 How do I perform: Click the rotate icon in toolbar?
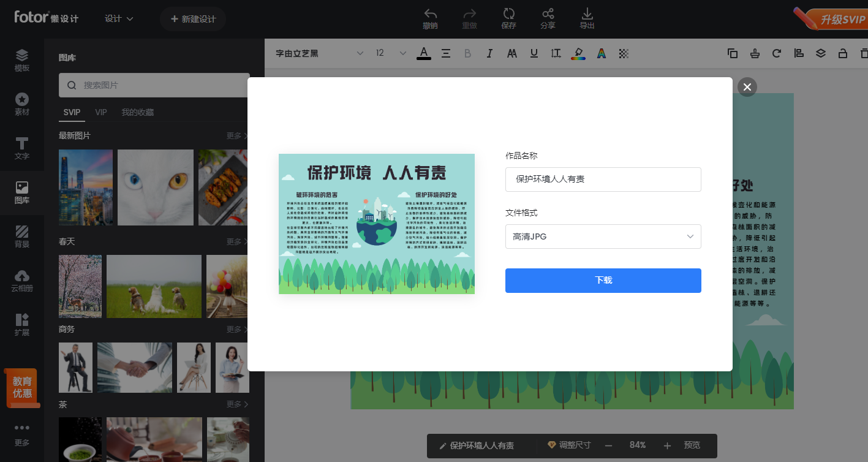coord(777,53)
